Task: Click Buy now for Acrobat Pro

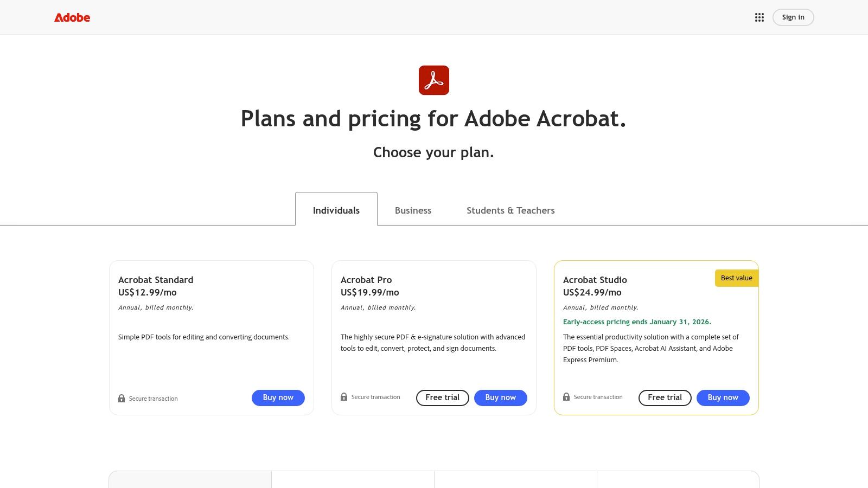Action: [500, 397]
